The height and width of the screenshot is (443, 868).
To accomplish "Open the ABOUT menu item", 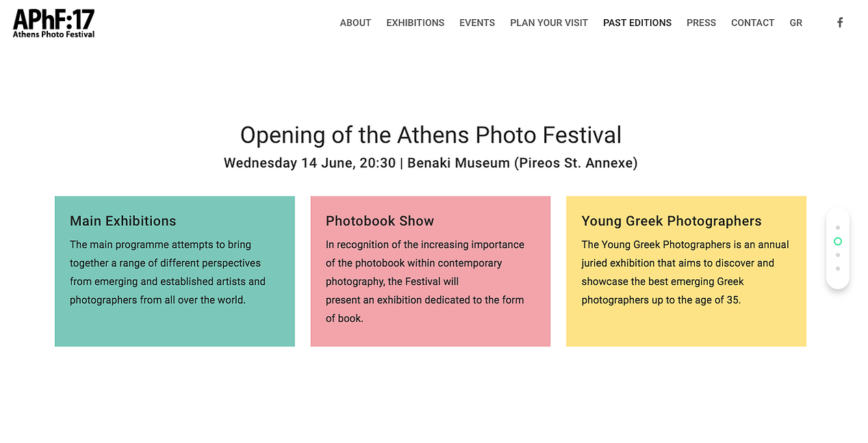I will [x=355, y=23].
